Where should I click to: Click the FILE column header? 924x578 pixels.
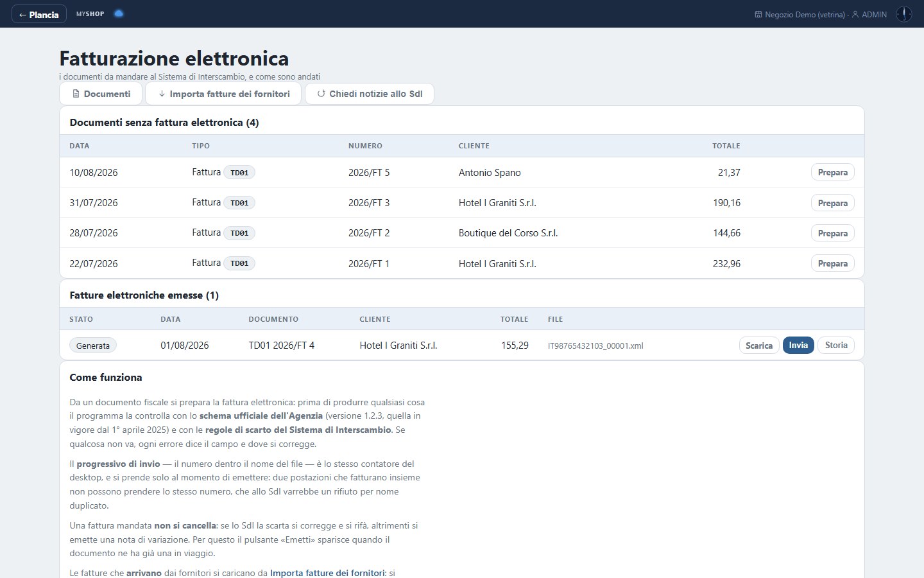[x=555, y=319]
